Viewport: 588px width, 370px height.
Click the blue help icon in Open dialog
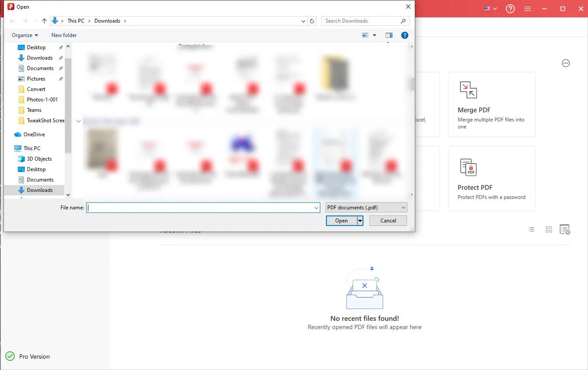404,35
